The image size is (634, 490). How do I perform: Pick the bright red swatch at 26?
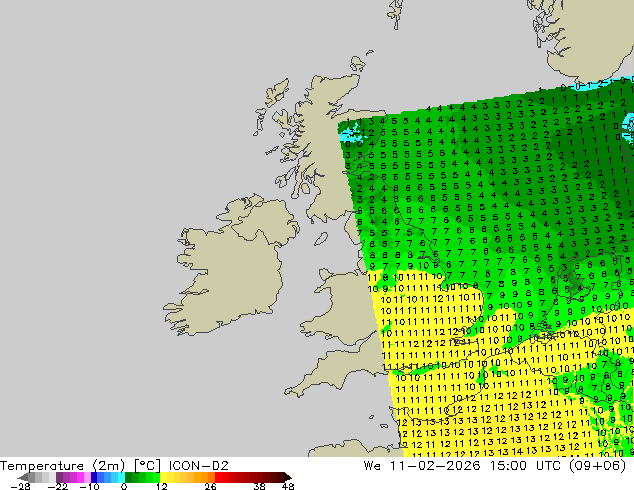tap(218, 477)
